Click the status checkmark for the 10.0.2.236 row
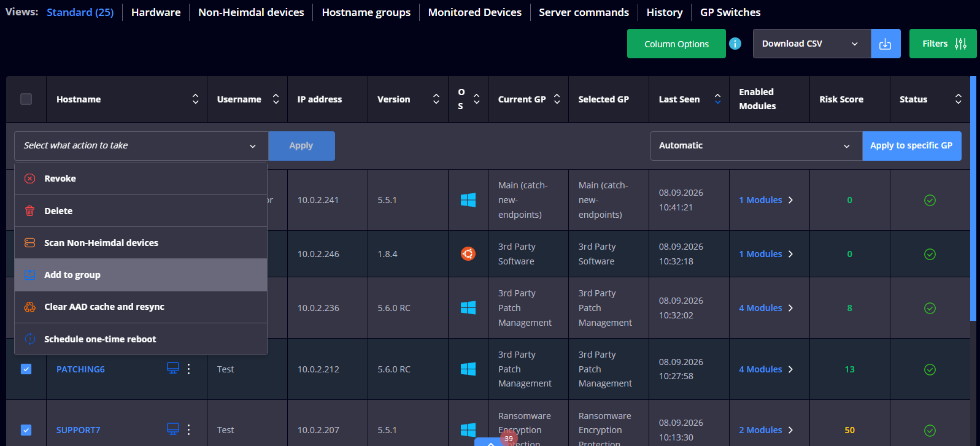Screen dimensions: 980x446 pyautogui.click(x=930, y=308)
